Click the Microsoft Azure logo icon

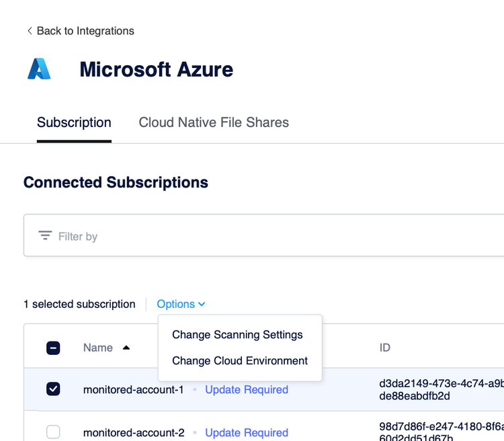point(39,69)
